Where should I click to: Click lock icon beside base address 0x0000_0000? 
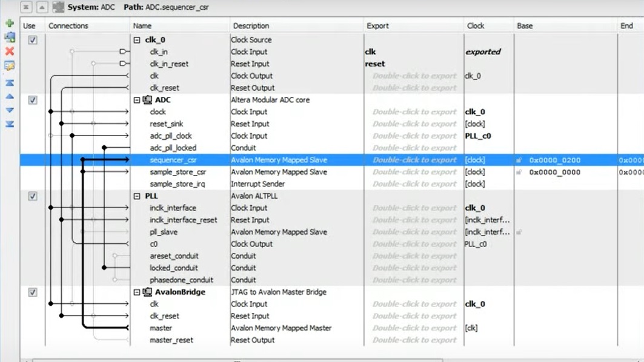(x=519, y=173)
